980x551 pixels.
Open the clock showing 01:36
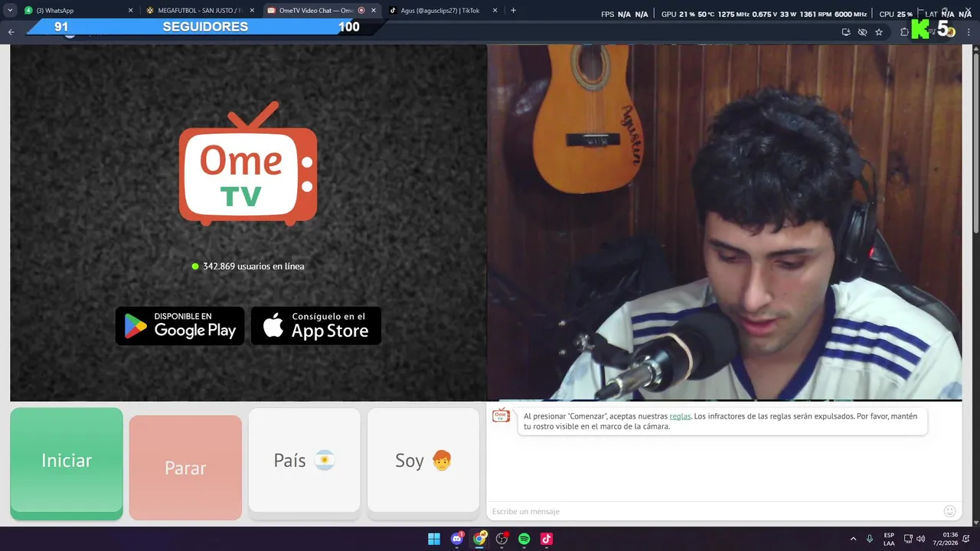946,539
